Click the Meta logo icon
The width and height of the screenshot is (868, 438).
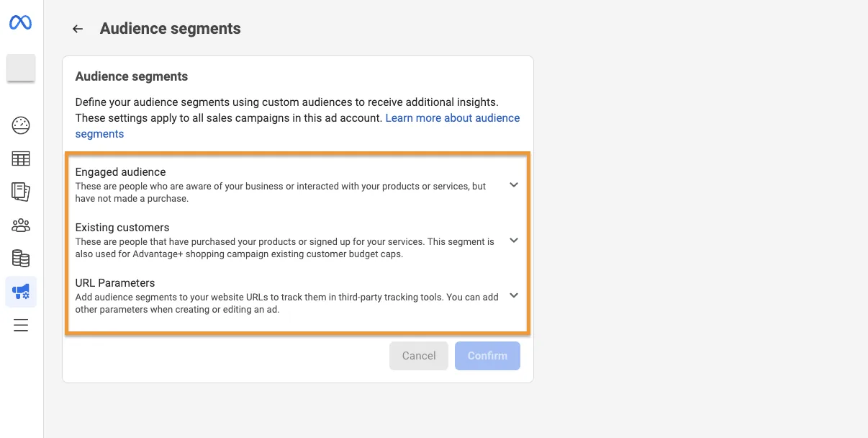coord(20,23)
